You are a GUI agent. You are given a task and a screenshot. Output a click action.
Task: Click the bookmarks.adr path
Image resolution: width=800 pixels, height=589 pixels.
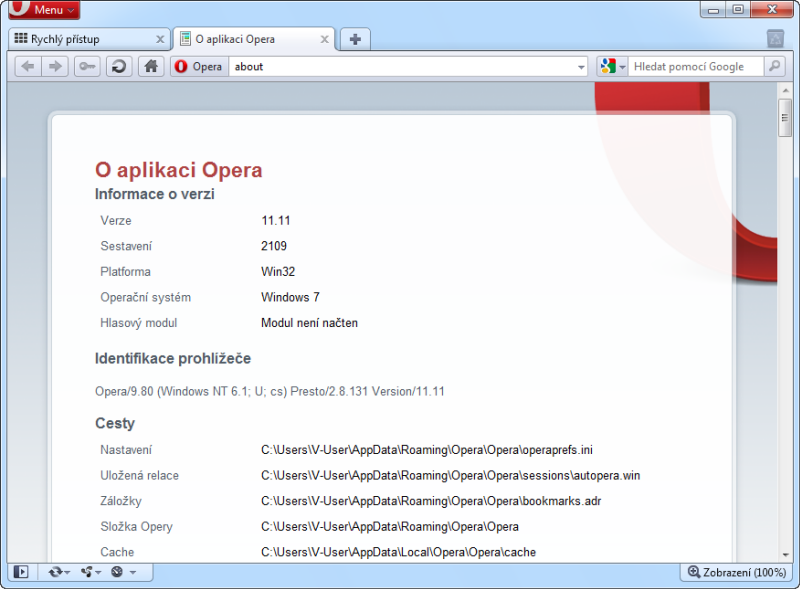431,501
